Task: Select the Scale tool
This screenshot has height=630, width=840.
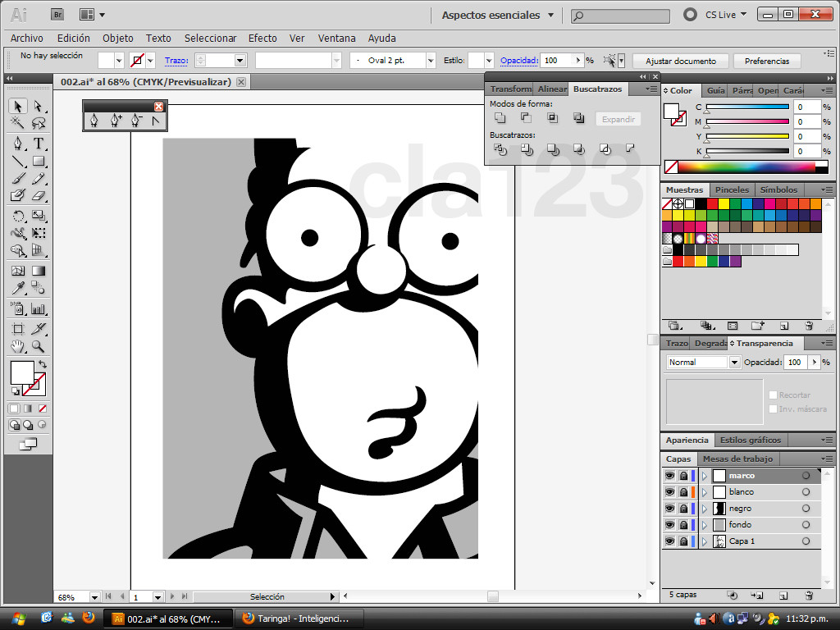Action: coord(38,216)
